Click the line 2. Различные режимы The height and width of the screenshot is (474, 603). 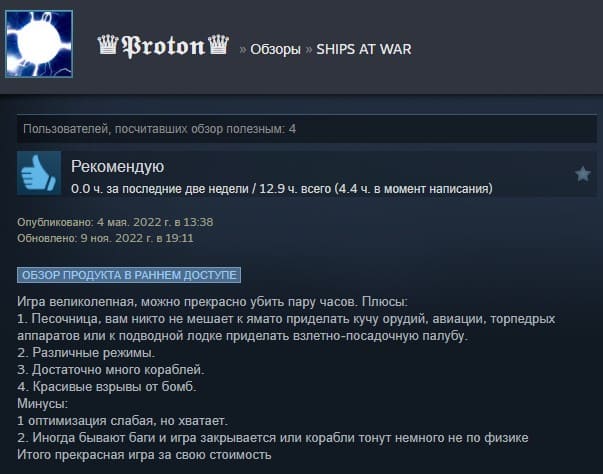(86, 353)
